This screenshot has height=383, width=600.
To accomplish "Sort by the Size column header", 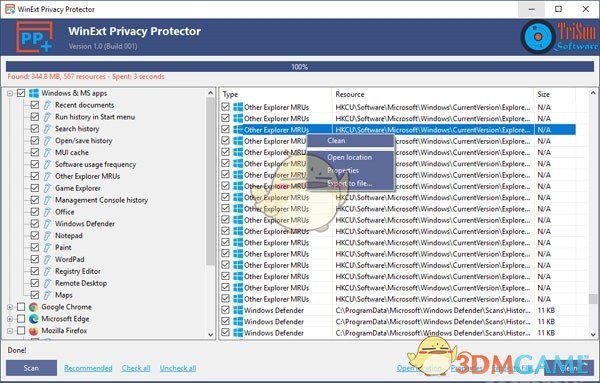I will tap(554, 94).
